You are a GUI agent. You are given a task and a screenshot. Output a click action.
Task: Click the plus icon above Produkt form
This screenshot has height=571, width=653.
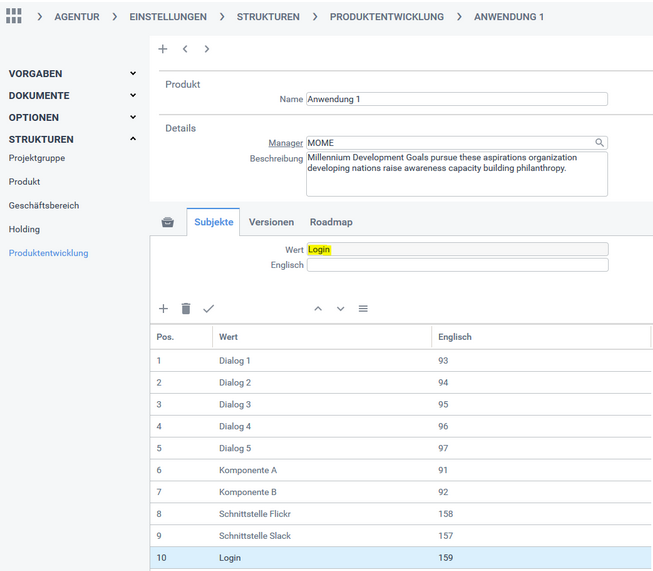[x=163, y=49]
